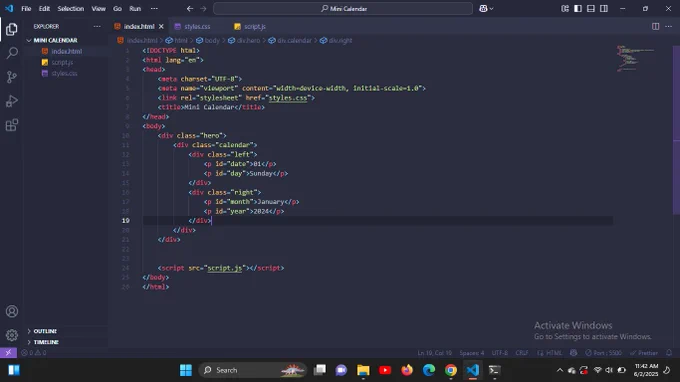Select the index.html tab

pyautogui.click(x=139, y=26)
